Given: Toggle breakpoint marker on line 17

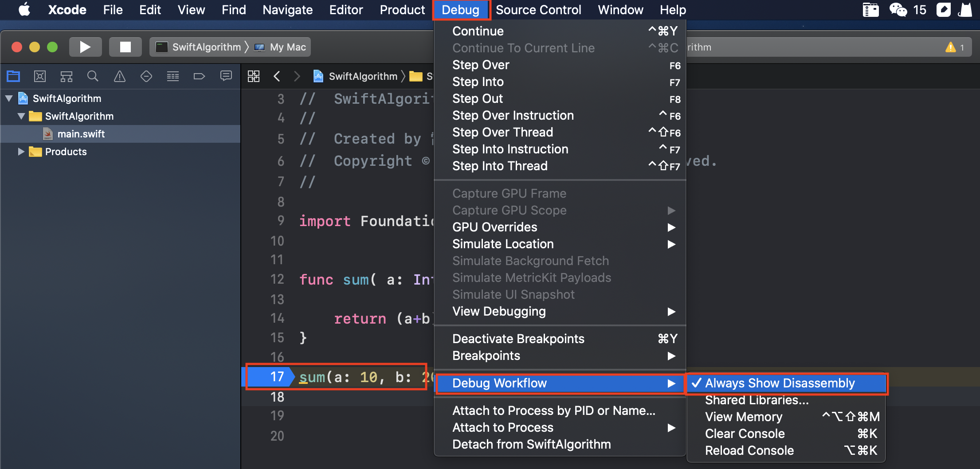Looking at the screenshot, I should point(270,377).
